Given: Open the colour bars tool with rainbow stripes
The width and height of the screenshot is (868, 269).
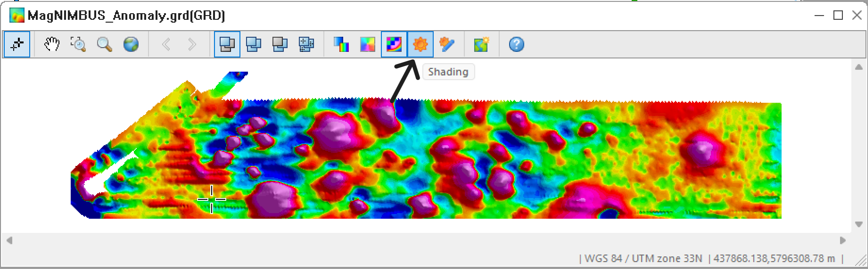Looking at the screenshot, I should pos(341,44).
